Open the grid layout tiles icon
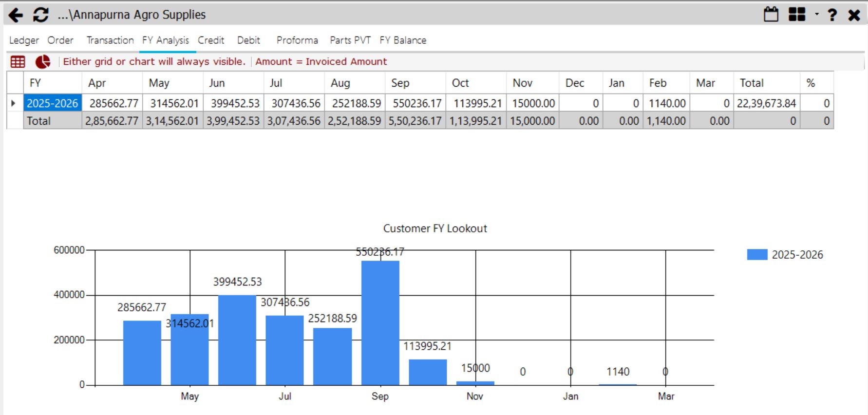868x415 pixels. 797,15
